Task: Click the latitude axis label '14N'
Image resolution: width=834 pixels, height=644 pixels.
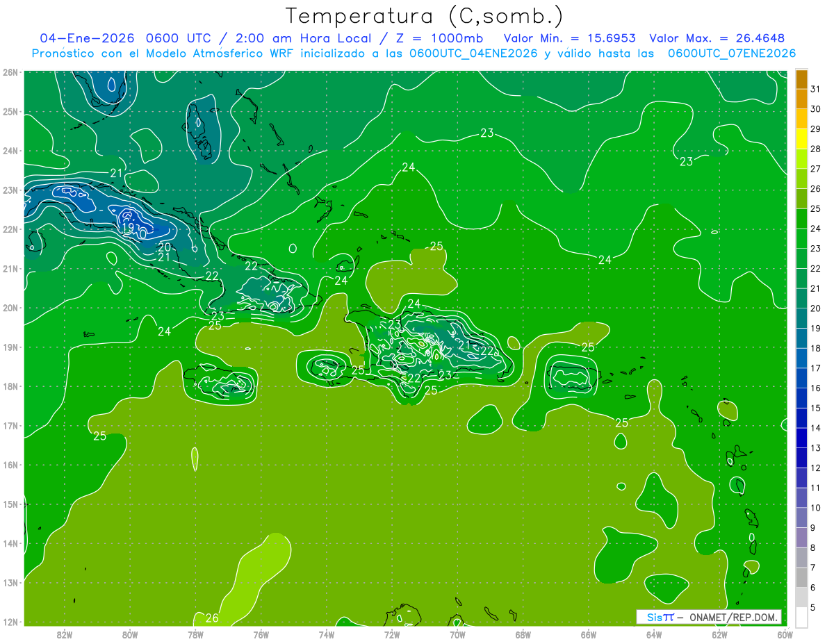Action: click(x=10, y=543)
